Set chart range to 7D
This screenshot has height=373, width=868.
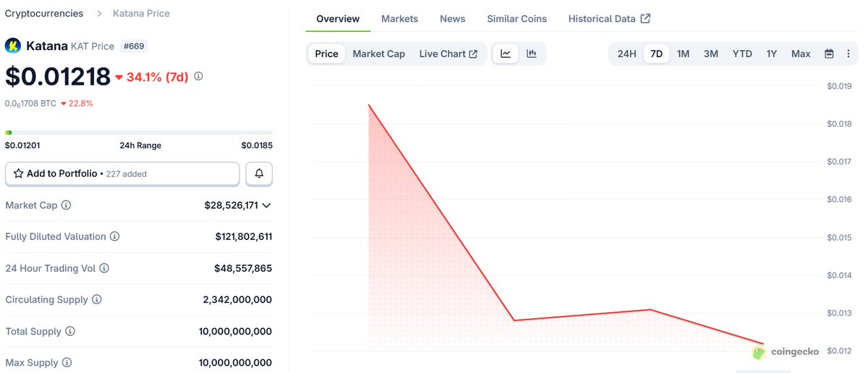tap(657, 54)
